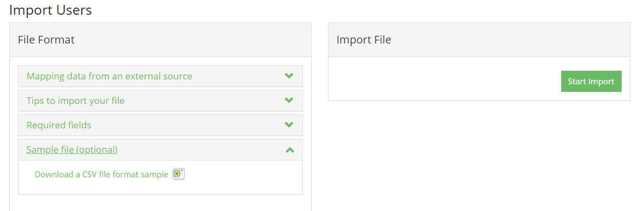The width and height of the screenshot is (644, 211).
Task: Click the down chevron beside Tips to import
Action: point(289,101)
